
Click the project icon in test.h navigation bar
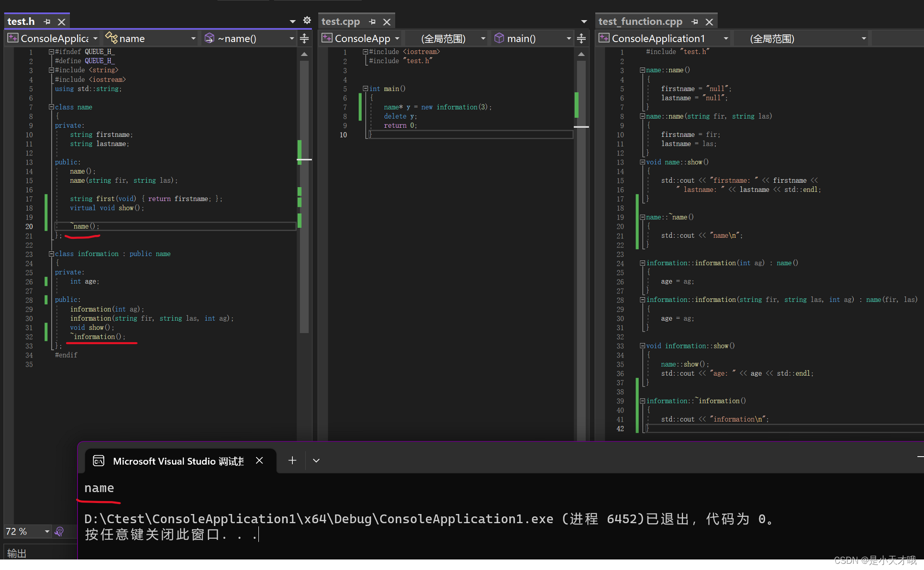click(13, 38)
